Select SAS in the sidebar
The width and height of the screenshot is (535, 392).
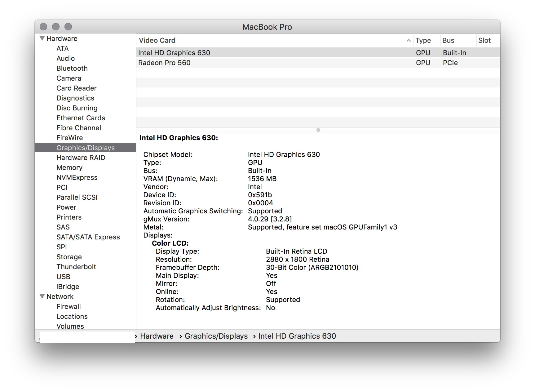click(x=63, y=227)
